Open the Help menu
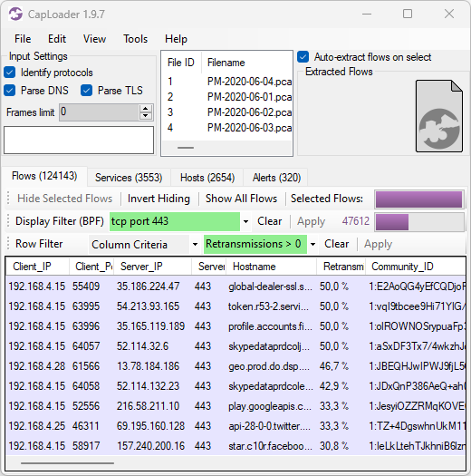 coord(176,39)
